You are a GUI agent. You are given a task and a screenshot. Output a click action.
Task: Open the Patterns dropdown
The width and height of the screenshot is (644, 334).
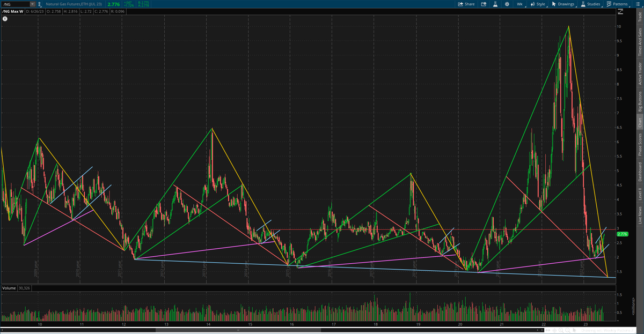click(x=618, y=4)
